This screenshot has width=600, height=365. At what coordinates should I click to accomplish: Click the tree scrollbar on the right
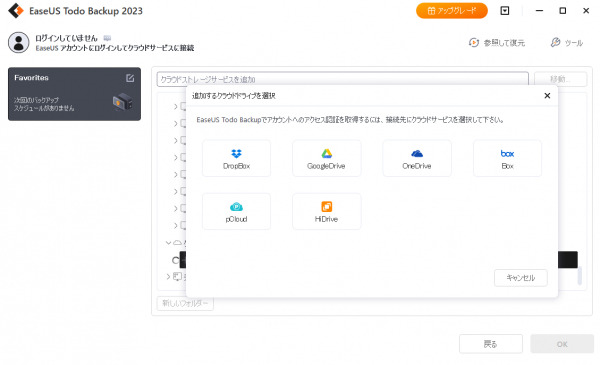pyautogui.click(x=580, y=275)
